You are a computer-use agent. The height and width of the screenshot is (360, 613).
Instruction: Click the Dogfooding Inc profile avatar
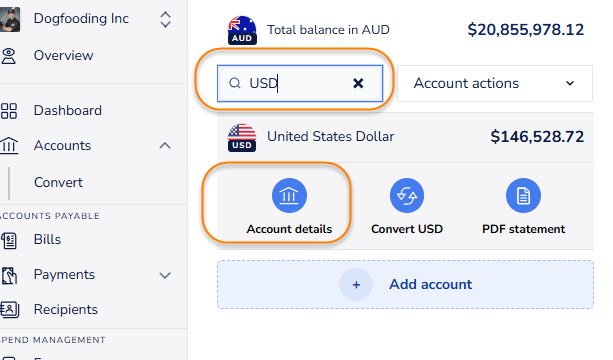point(9,19)
